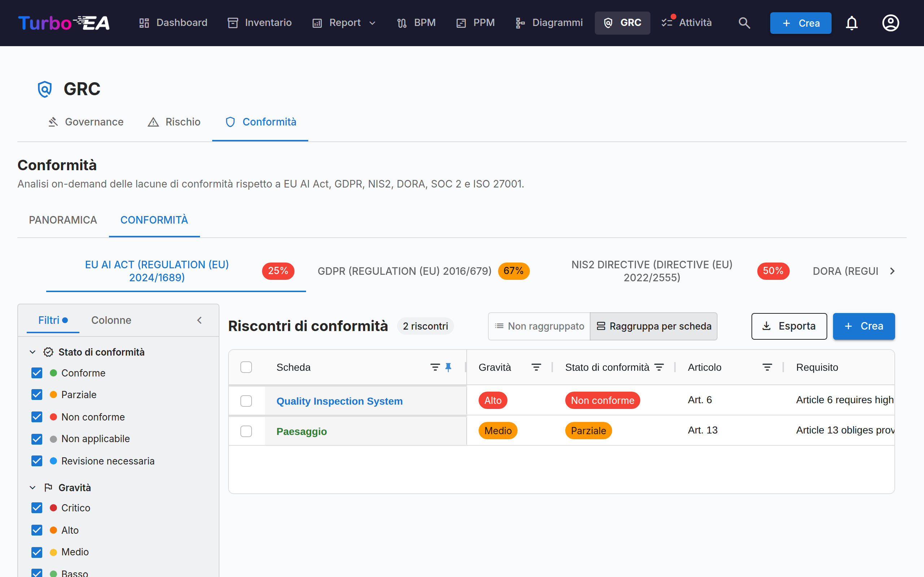Switch to the Rischio tab

[x=174, y=122]
